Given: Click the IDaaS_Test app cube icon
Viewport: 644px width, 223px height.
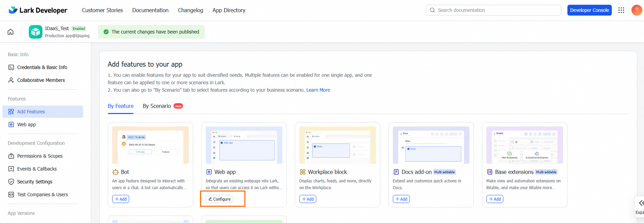Looking at the screenshot, I should pyautogui.click(x=36, y=32).
